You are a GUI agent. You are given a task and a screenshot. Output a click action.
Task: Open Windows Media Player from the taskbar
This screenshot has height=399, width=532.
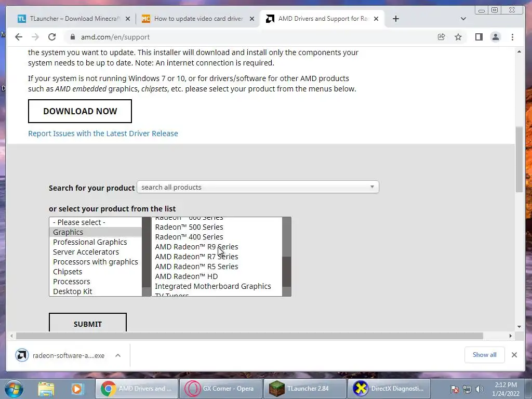point(77,389)
